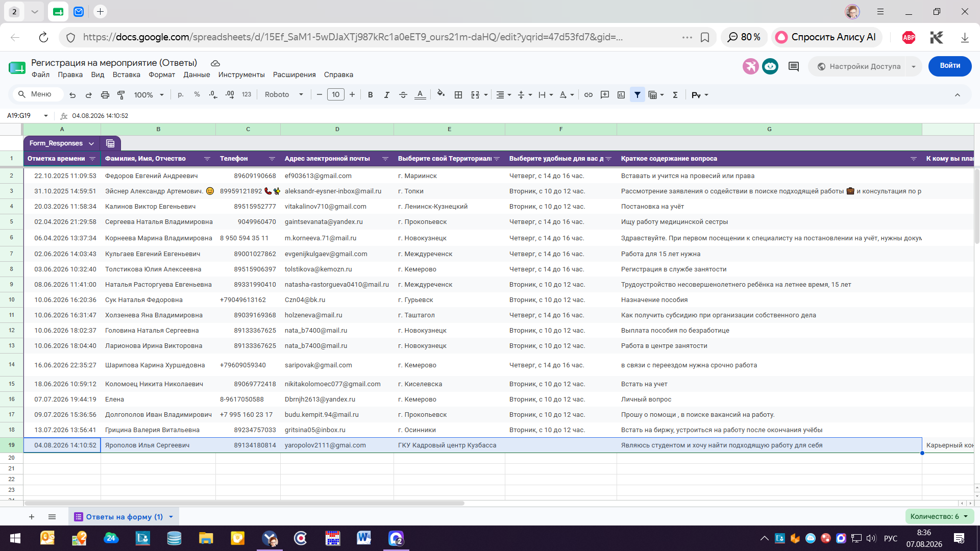Click table view icon beside Form_Responses
The width and height of the screenshot is (980, 551).
coord(110,143)
